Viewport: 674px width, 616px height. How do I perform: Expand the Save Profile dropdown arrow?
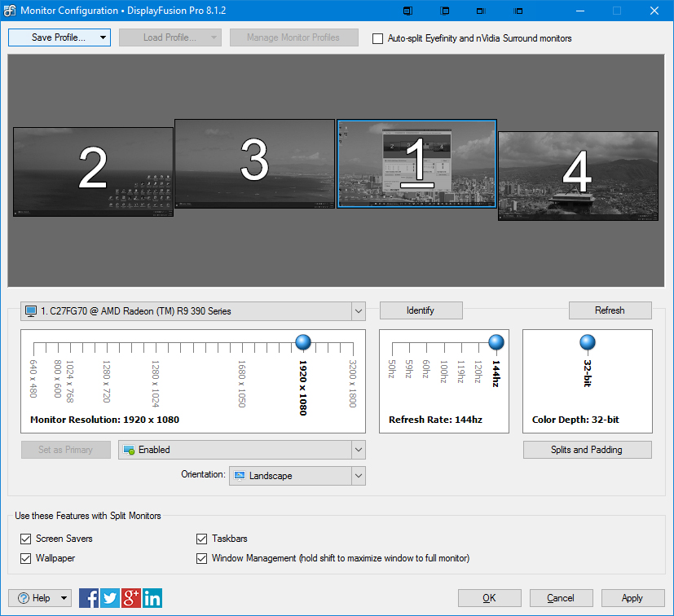(103, 37)
